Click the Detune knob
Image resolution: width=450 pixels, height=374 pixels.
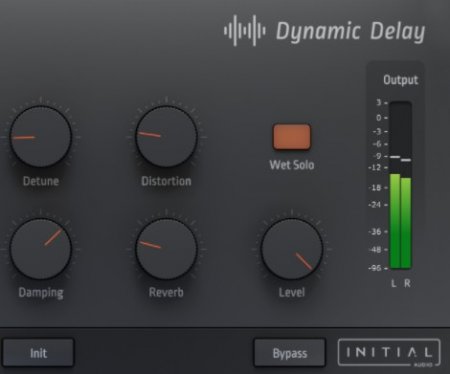41,136
